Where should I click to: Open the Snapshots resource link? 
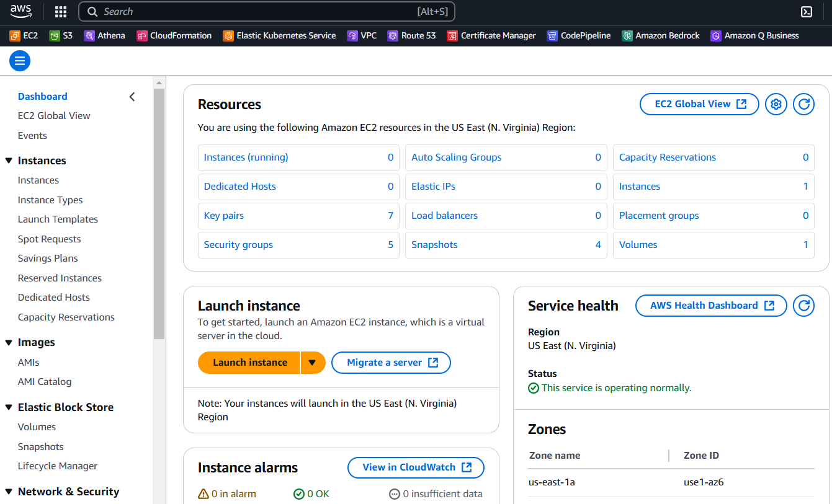coord(434,245)
